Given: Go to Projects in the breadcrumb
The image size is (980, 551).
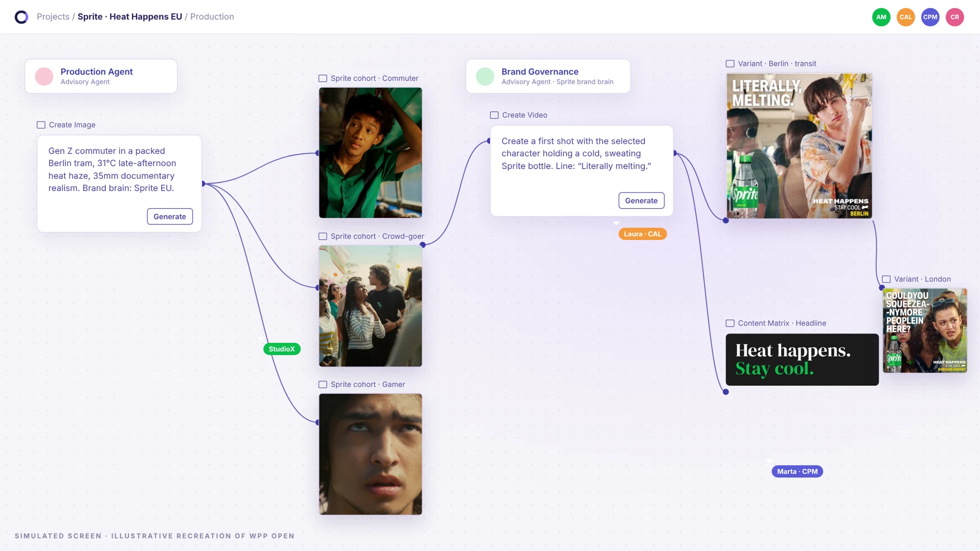Looking at the screenshot, I should click(53, 17).
